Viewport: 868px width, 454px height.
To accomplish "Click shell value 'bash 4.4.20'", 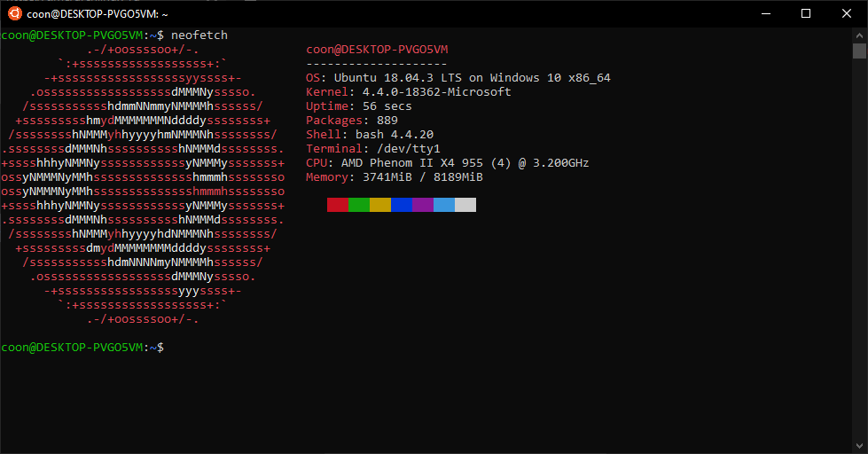I will pos(395,135).
